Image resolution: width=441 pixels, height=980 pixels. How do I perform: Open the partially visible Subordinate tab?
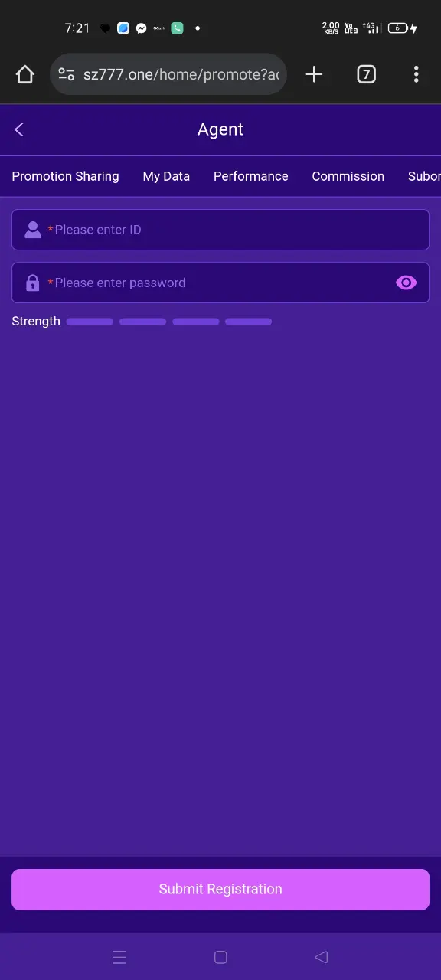(x=424, y=176)
